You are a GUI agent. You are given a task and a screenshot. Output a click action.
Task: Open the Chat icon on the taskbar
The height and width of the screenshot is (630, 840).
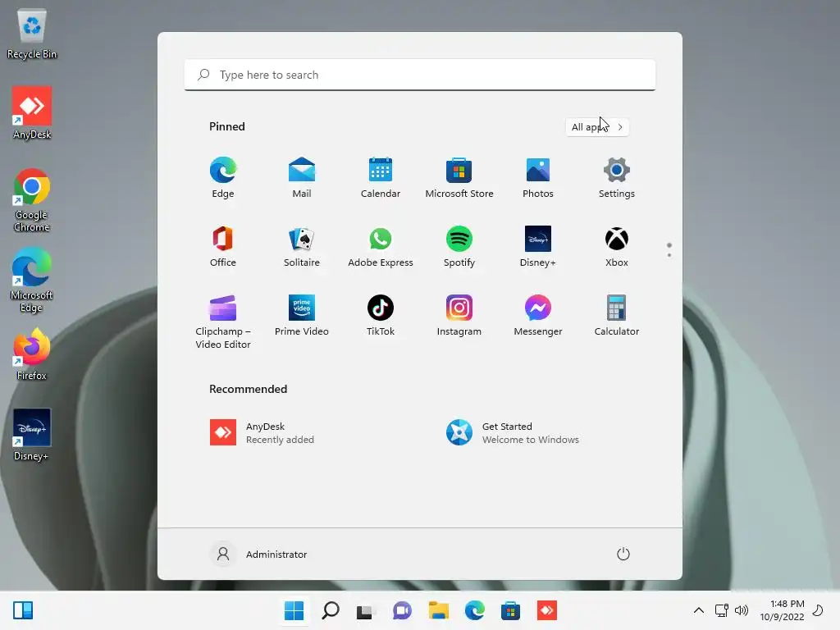[x=402, y=610]
